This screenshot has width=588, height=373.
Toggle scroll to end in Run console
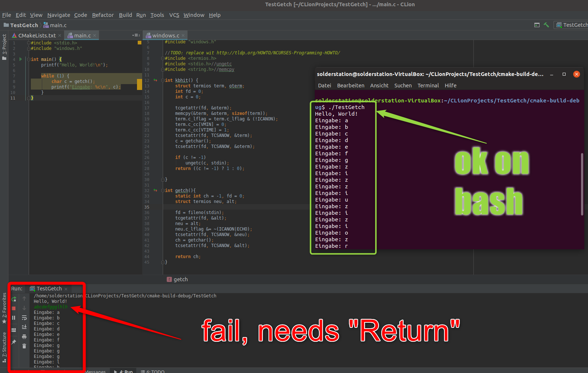24,327
